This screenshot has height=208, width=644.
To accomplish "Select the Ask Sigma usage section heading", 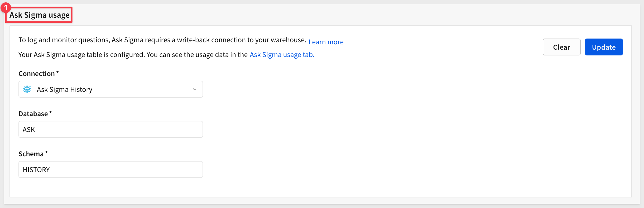I will click(40, 15).
